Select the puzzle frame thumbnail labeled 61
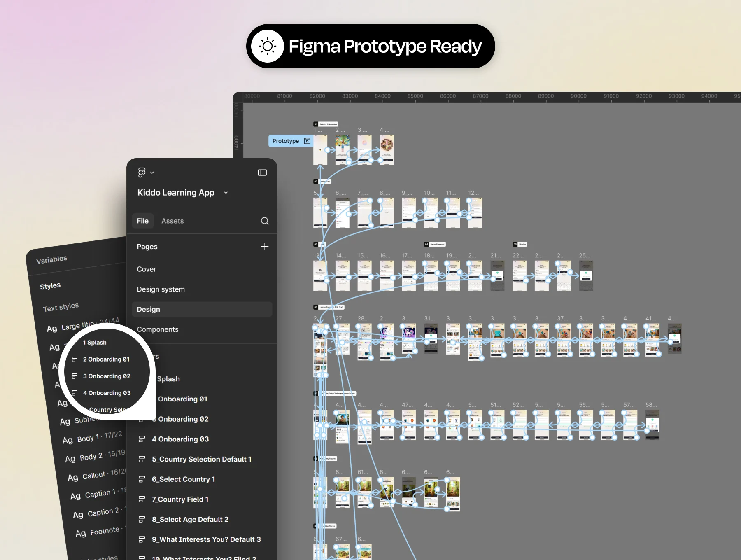This screenshot has width=741, height=560. pos(365,492)
